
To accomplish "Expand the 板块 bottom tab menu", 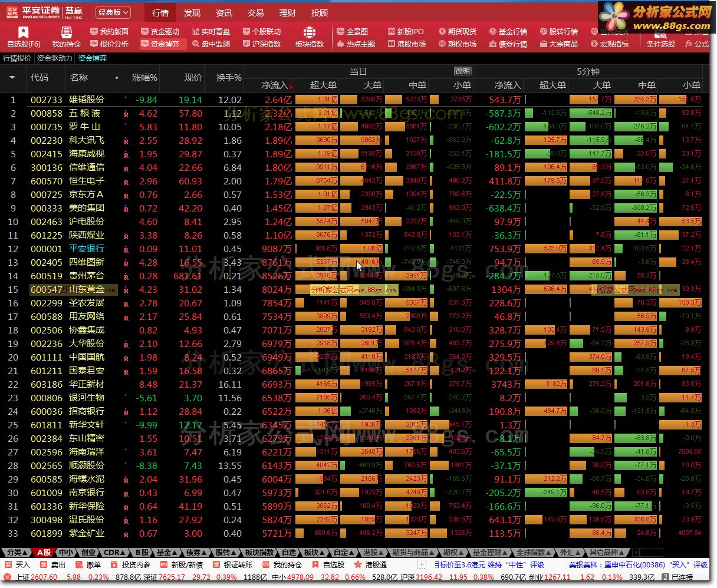I will (x=314, y=553).
